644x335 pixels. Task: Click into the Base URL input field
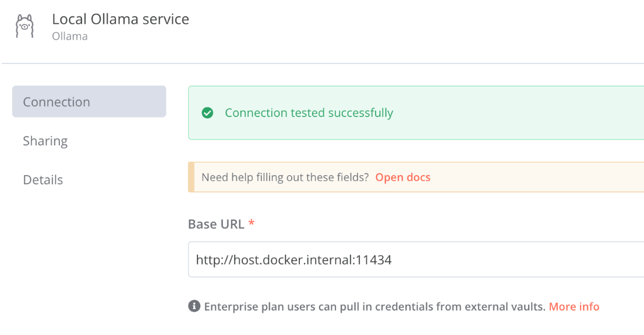click(x=416, y=259)
